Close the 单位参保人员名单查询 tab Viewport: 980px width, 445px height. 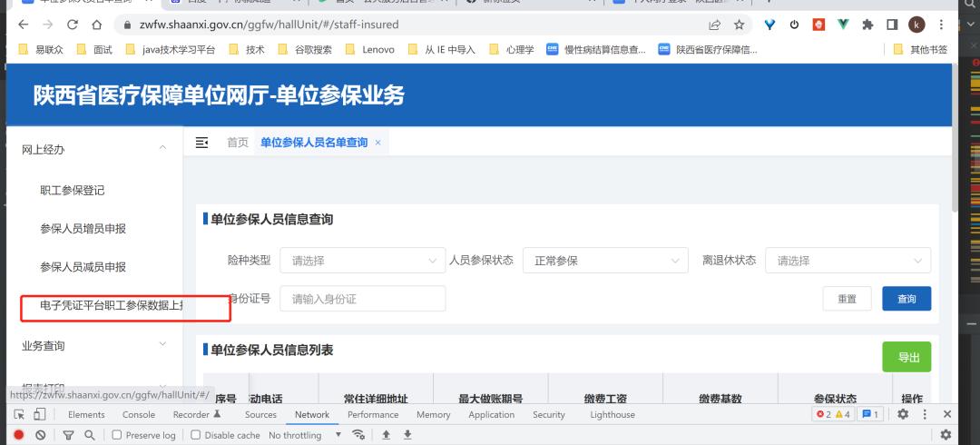tap(377, 143)
